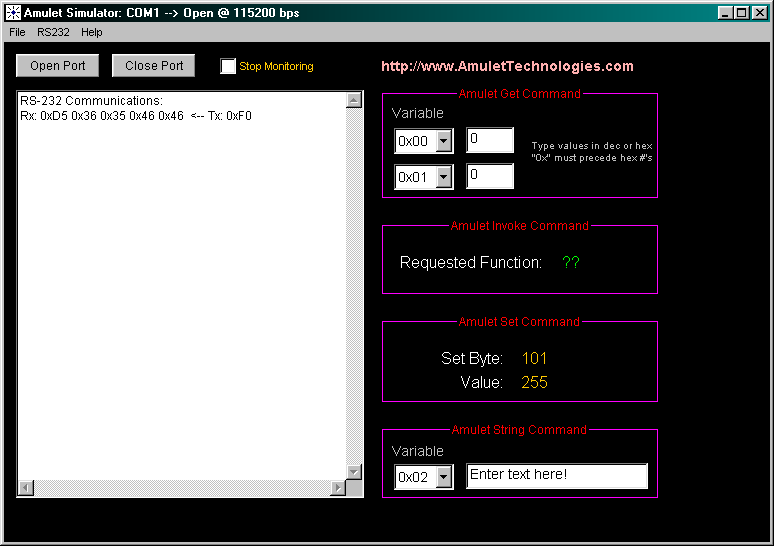The height and width of the screenshot is (546, 774).
Task: Click the horizontal scrollbar track in log
Action: pyautogui.click(x=182, y=488)
